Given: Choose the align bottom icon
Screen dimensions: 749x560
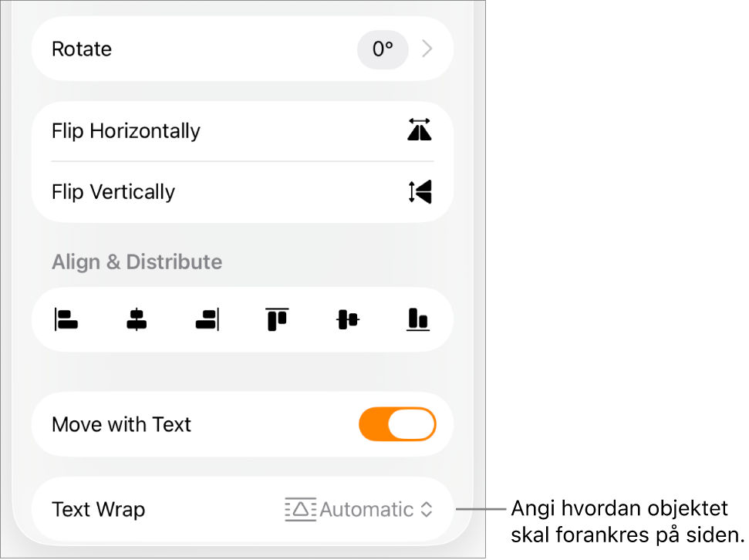Looking at the screenshot, I should click(x=418, y=319).
